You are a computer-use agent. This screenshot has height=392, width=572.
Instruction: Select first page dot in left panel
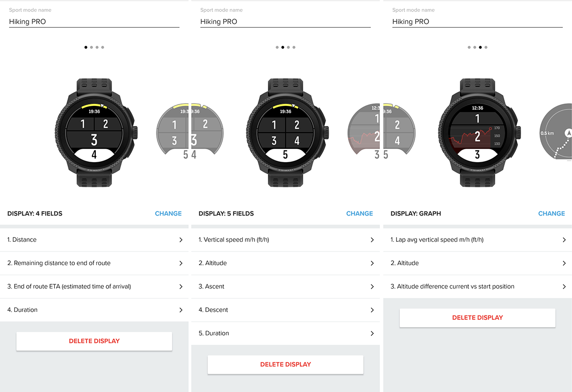86,47
